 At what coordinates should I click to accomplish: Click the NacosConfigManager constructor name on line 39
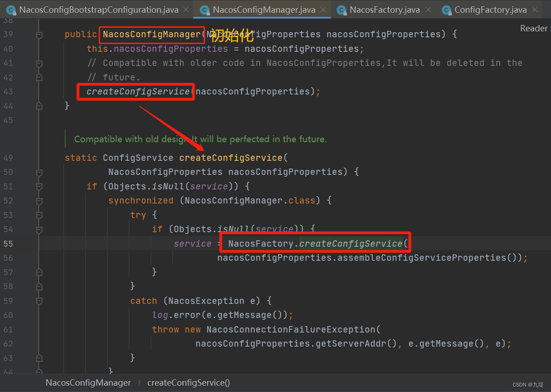pyautogui.click(x=152, y=34)
